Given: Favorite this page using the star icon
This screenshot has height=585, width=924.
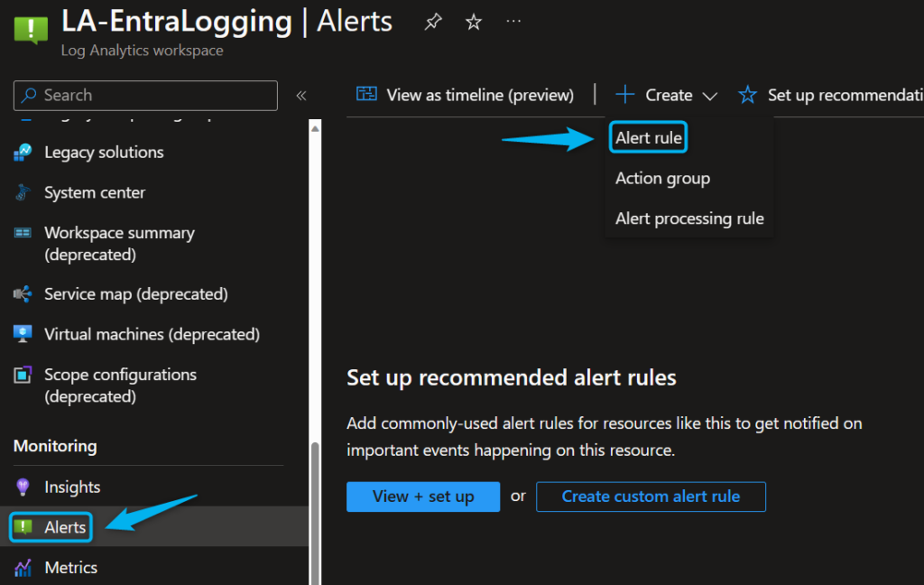Looking at the screenshot, I should tap(473, 22).
